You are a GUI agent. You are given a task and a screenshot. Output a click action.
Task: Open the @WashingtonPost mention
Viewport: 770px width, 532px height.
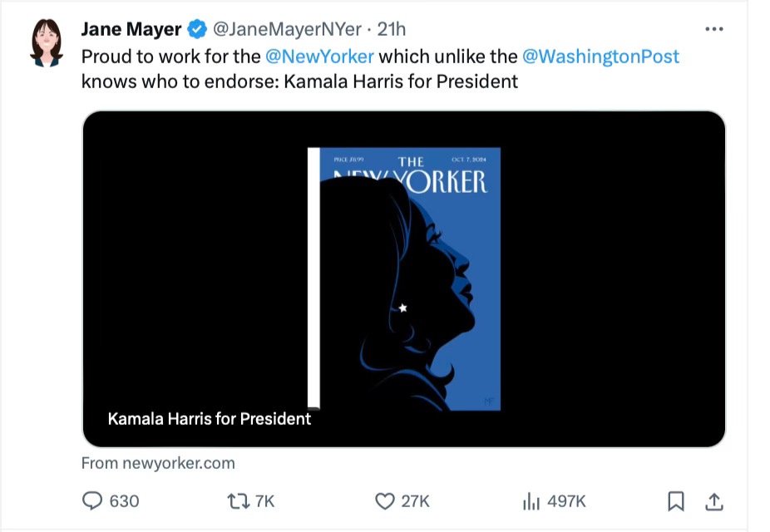(x=600, y=57)
